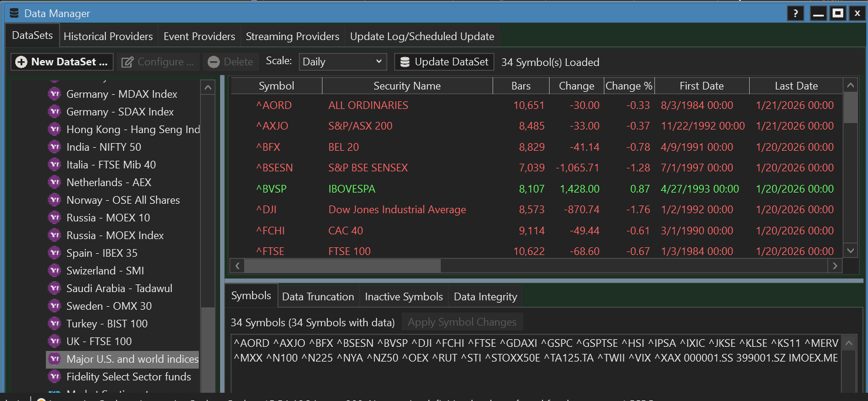Sort by the Change % column header
Screen dimensions: 868x401
point(629,86)
